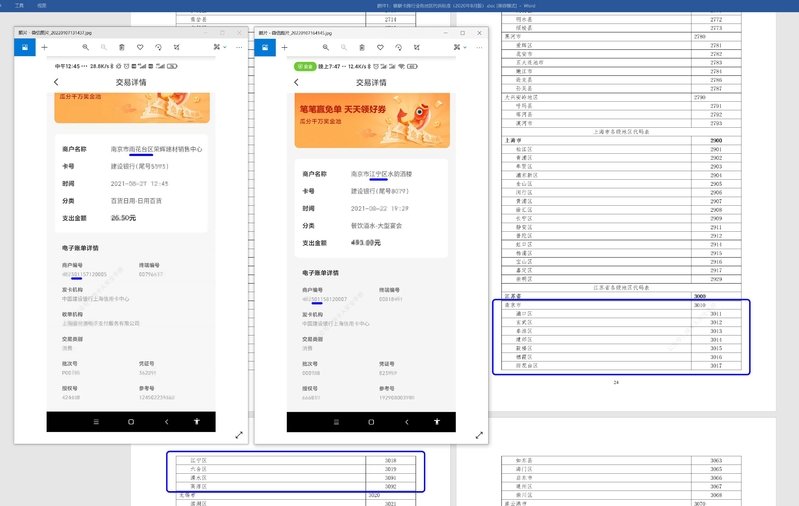Screen dimensions: 799x506
Task: Click the 南京市 row in the Word table
Action: [621, 305]
